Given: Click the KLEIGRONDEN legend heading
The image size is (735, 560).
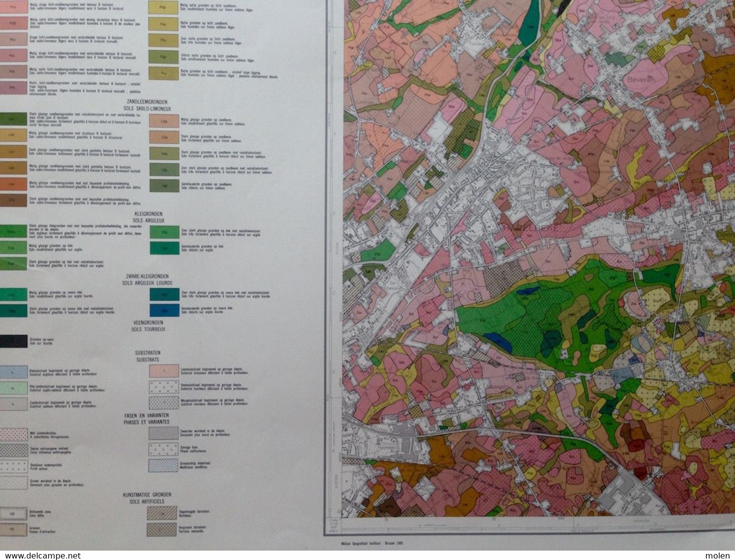Looking at the screenshot, I should 148,214.
